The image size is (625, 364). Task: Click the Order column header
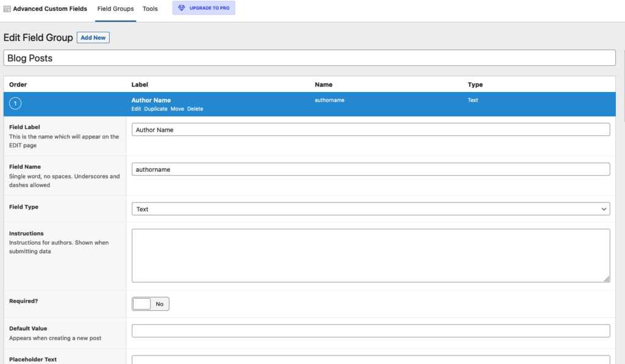(18, 84)
